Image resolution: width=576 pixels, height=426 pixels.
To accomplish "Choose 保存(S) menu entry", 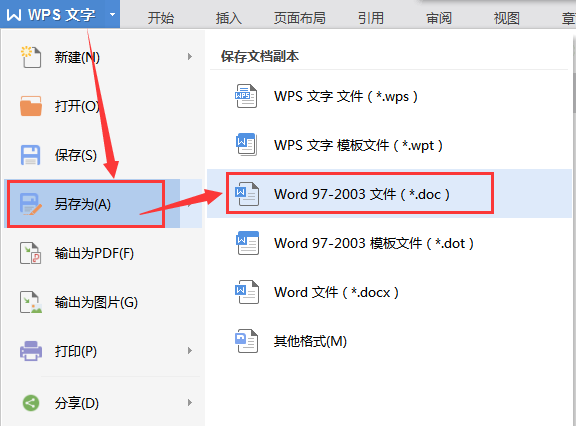I will pyautogui.click(x=104, y=155).
